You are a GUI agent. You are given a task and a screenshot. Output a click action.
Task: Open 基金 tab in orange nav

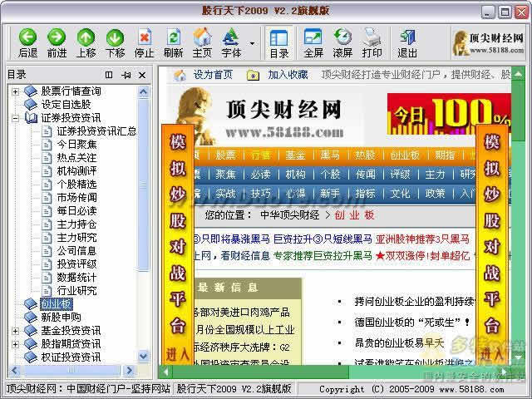pos(295,155)
